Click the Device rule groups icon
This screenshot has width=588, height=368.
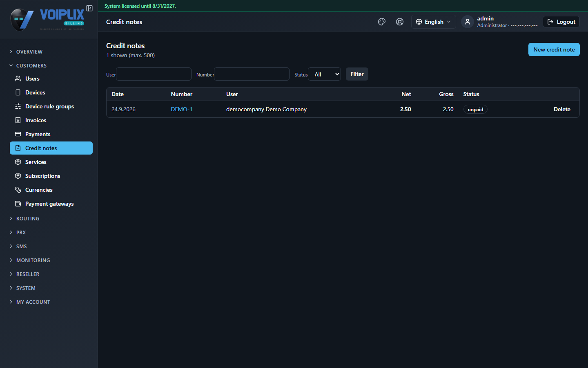tap(18, 106)
